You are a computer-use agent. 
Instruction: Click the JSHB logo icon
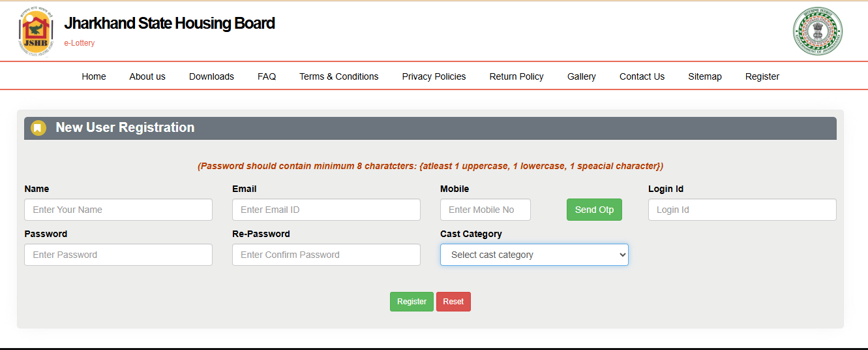pos(35,33)
